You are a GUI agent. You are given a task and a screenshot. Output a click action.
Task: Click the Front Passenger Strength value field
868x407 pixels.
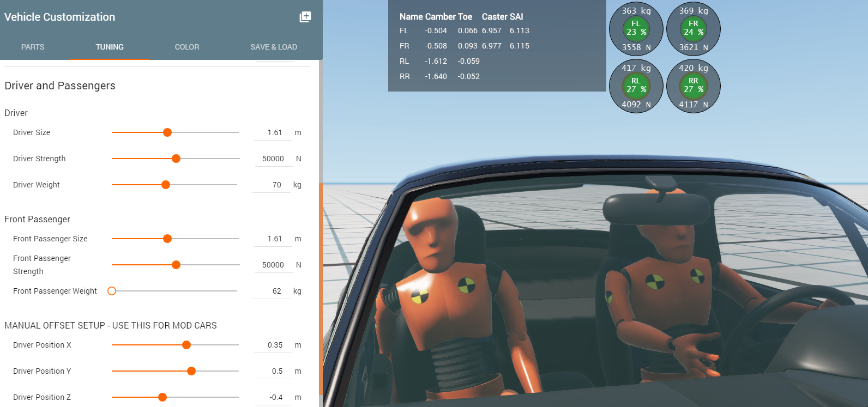pyautogui.click(x=273, y=265)
